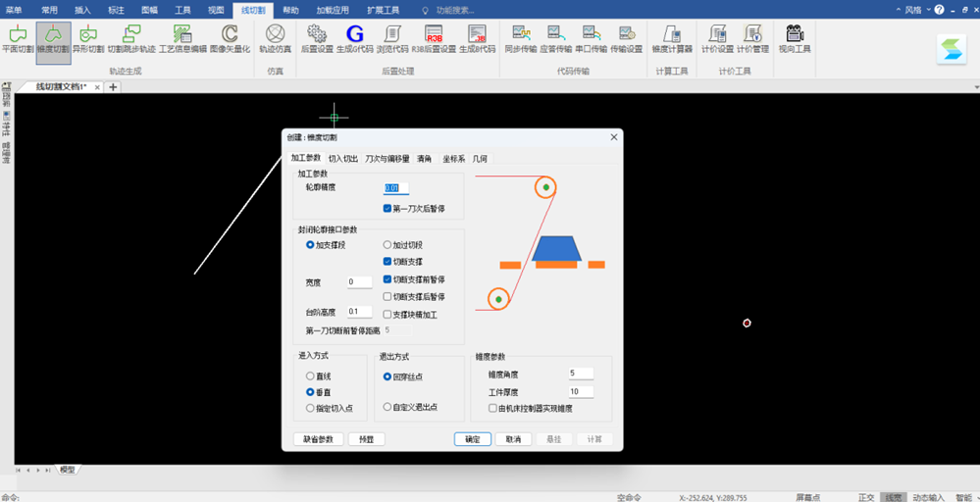Click 缺省参数 button
This screenshot has width=980, height=502.
coord(318,439)
